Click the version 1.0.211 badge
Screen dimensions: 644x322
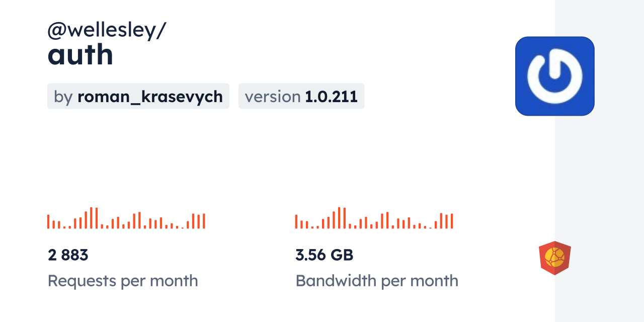[x=301, y=96]
